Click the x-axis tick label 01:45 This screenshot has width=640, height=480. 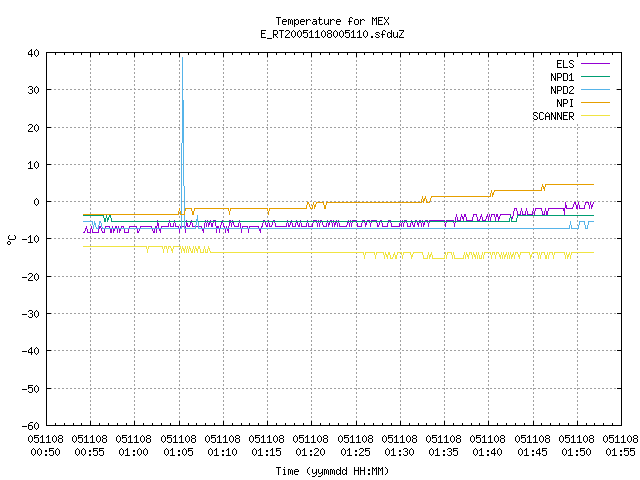(533, 452)
